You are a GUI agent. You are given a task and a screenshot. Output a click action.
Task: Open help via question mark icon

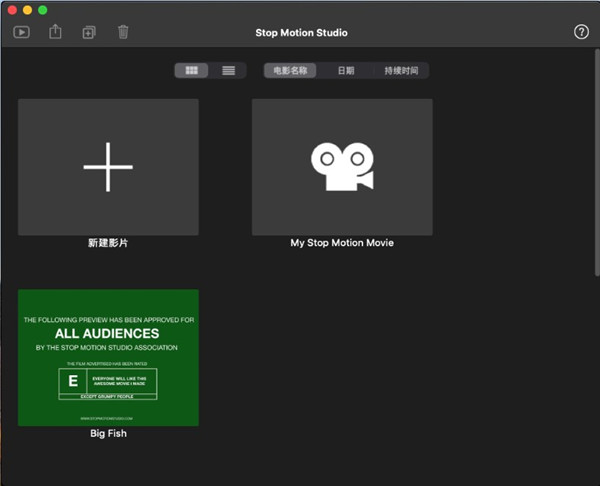581,32
